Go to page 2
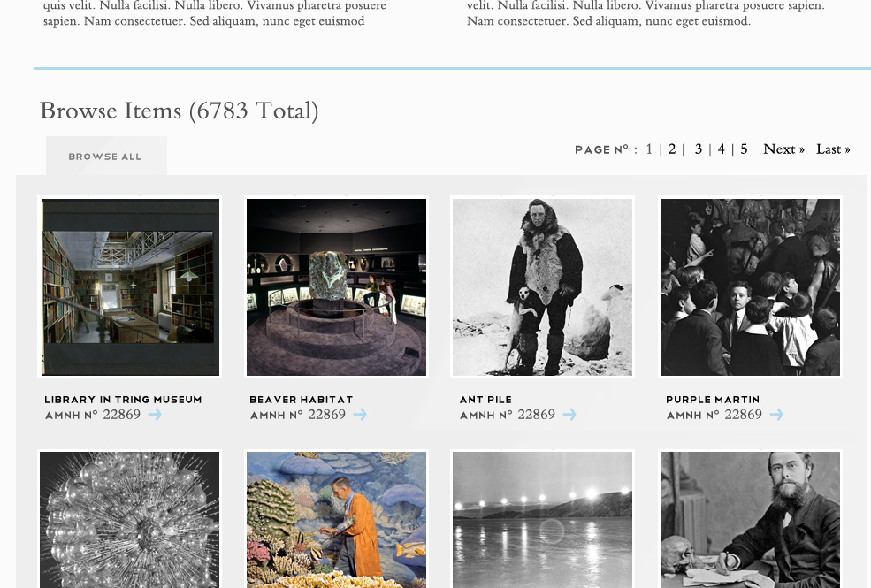This screenshot has height=588, width=871. point(672,149)
